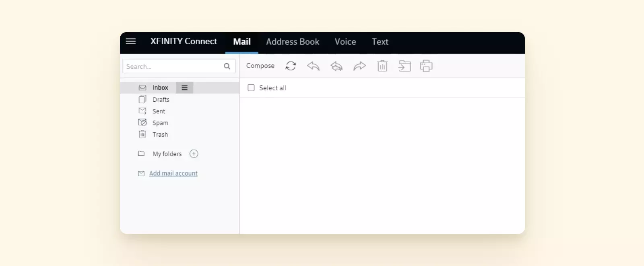Viewport: 644px width, 266px height.
Task: Click the Inbox envelope icon
Action: coord(142,88)
